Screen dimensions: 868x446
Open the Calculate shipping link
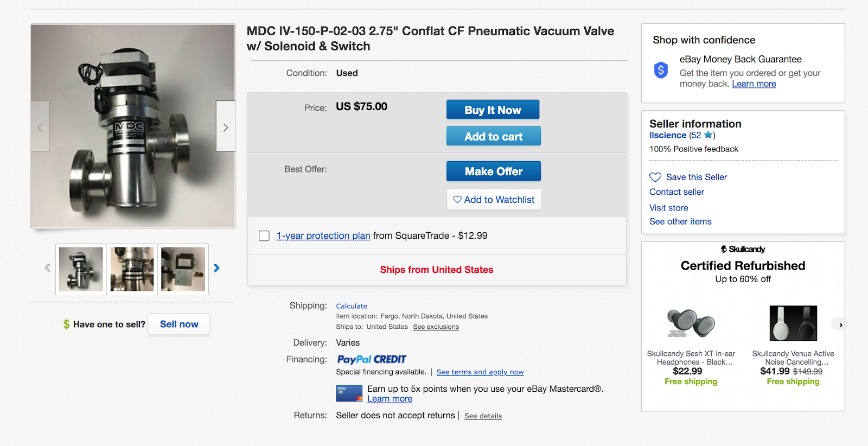point(352,306)
